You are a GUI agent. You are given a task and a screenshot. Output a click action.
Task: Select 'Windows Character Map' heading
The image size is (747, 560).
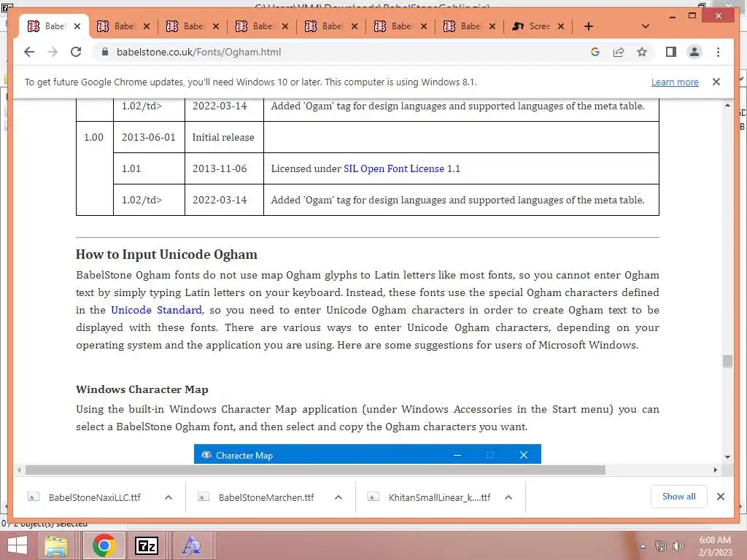142,389
